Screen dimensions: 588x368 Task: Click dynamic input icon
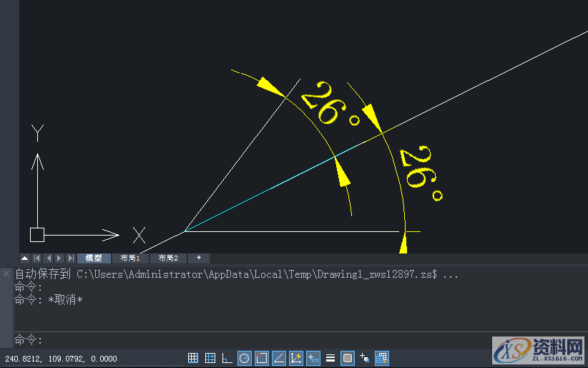[313, 358]
